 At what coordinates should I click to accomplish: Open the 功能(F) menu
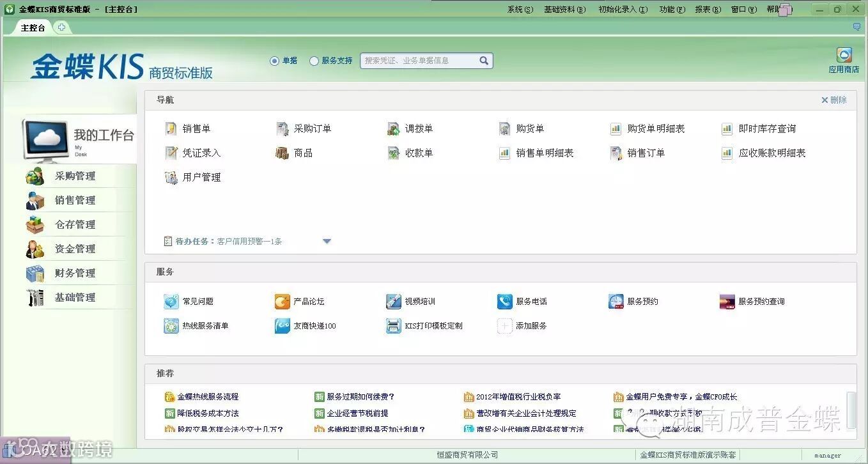coord(672,10)
